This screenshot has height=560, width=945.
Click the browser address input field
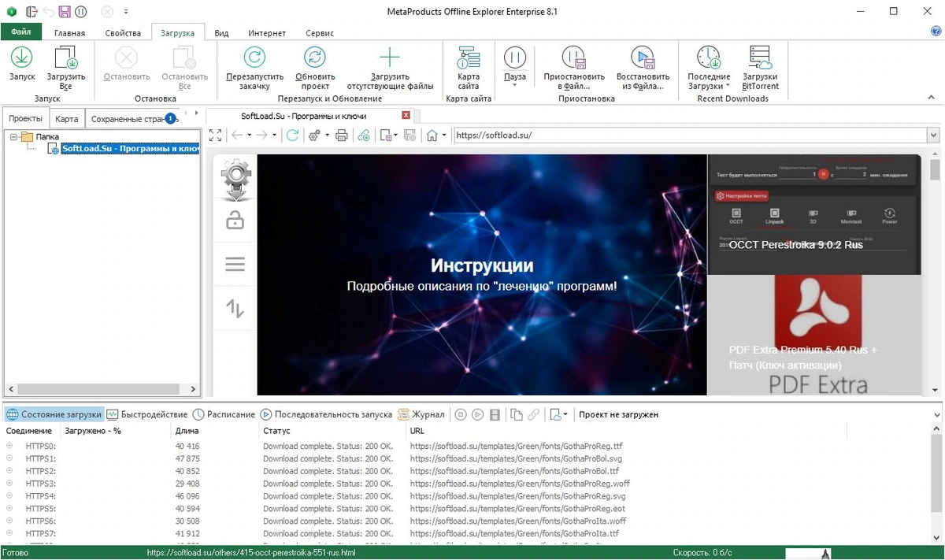[689, 135]
